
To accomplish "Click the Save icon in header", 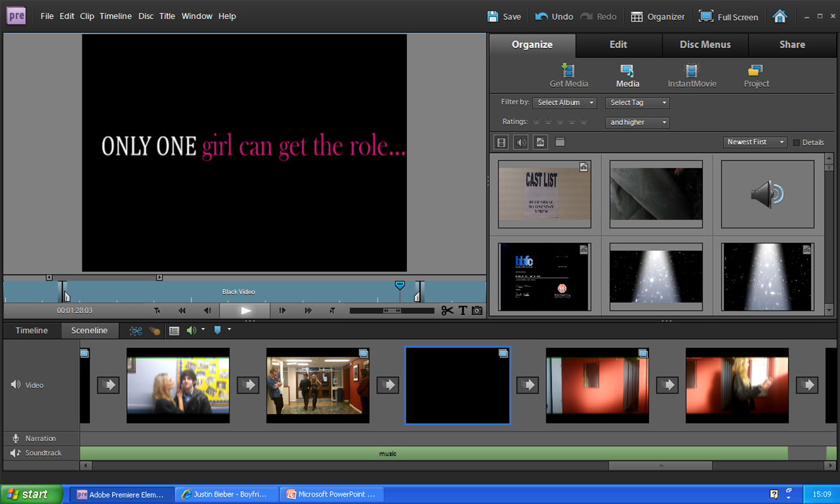I will pyautogui.click(x=492, y=16).
